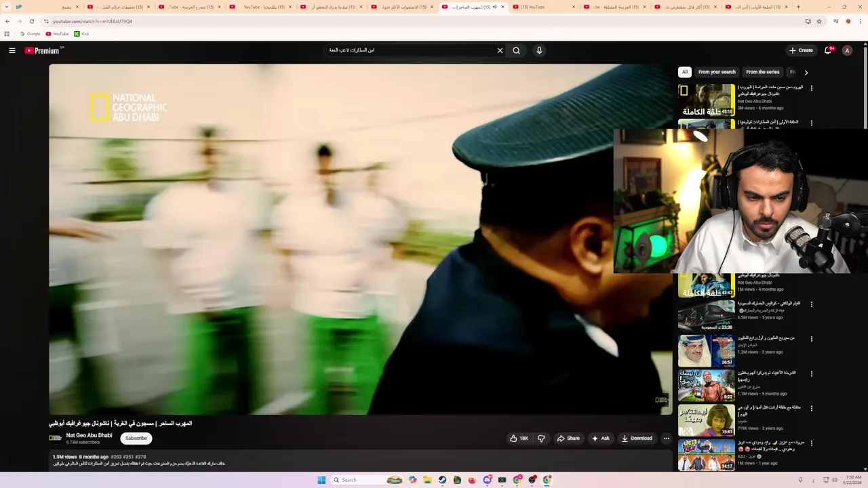
Task: Click hashtag #351 under video
Action: (129, 457)
